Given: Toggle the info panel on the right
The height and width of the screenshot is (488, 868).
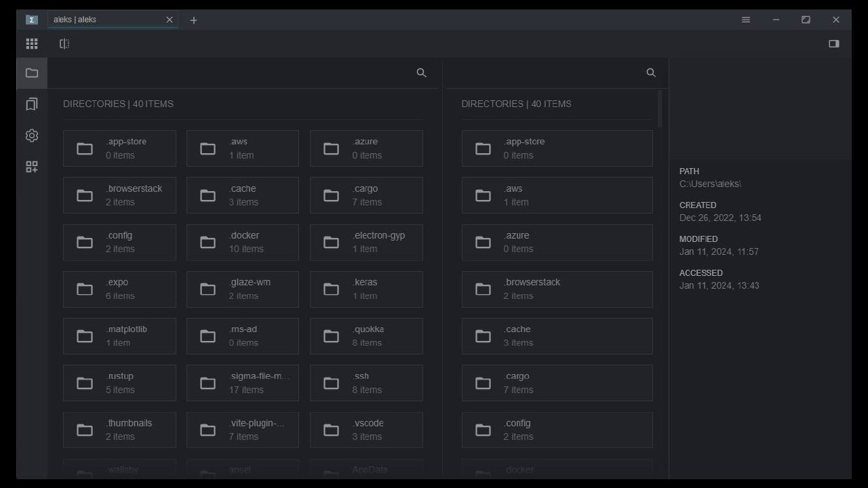Looking at the screenshot, I should click(834, 44).
